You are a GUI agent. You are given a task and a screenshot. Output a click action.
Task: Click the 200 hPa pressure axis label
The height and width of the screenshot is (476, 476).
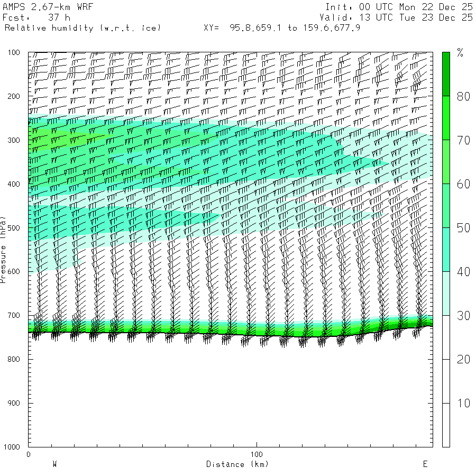pos(14,97)
